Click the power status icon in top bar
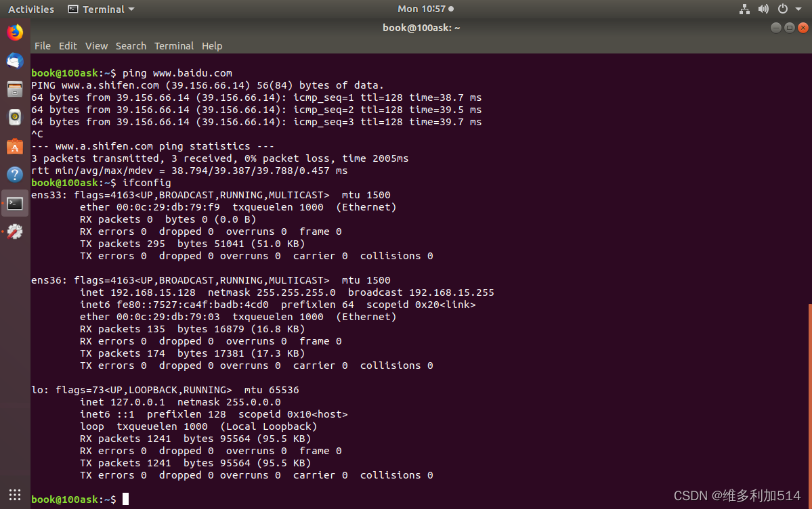The image size is (812, 509). [784, 9]
